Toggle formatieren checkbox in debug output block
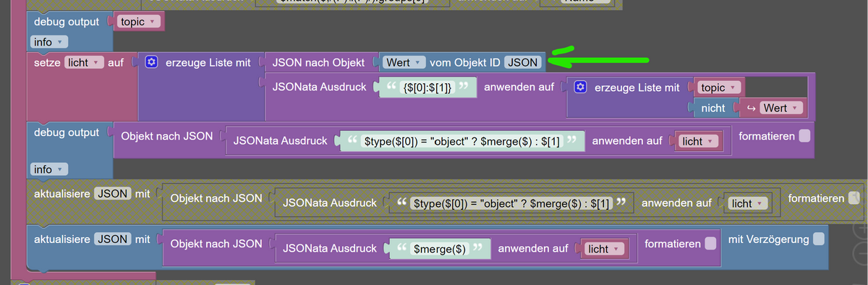The height and width of the screenshot is (285, 868). point(805,135)
